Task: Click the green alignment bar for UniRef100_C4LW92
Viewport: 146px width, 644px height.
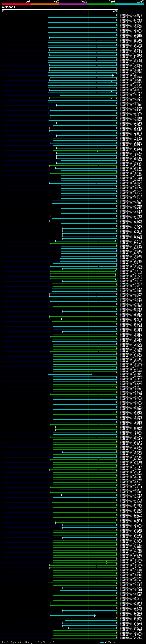Action: pyautogui.click(x=83, y=273)
